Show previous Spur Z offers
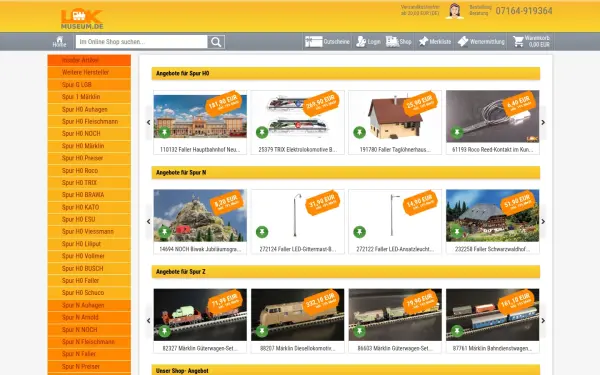 (148, 321)
